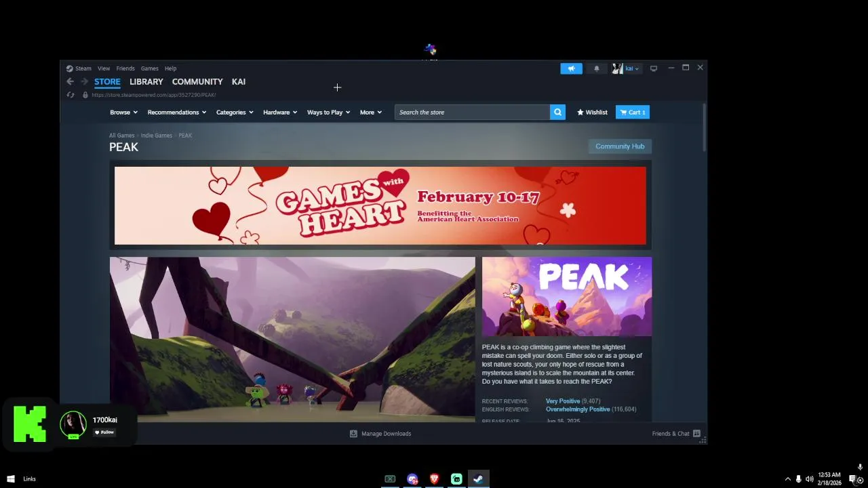Open the Wishlist
The height and width of the screenshot is (488, 868).
592,113
